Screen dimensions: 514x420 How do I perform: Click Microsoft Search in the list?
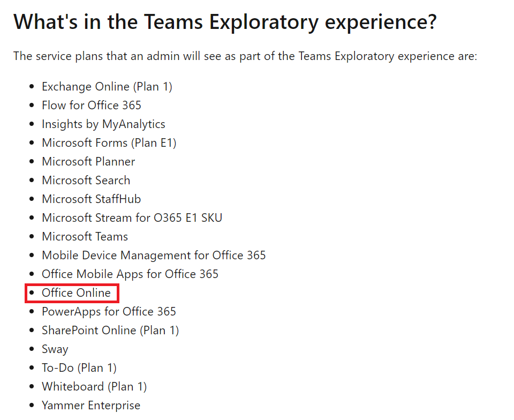click(x=86, y=181)
